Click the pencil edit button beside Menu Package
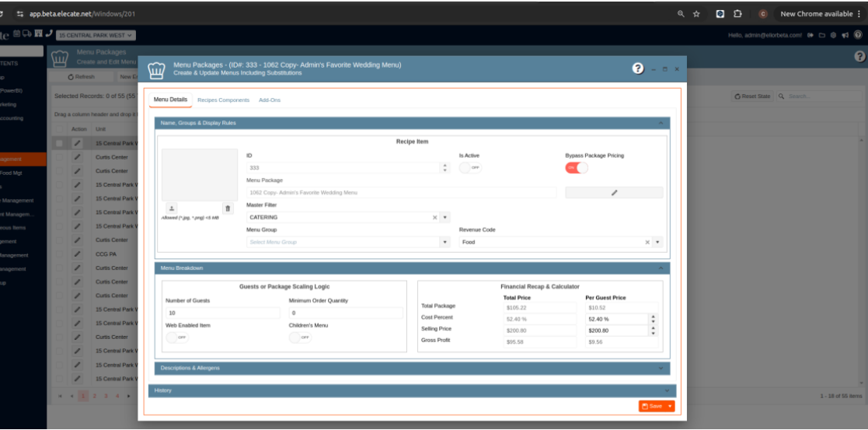868x430 pixels. (x=614, y=192)
